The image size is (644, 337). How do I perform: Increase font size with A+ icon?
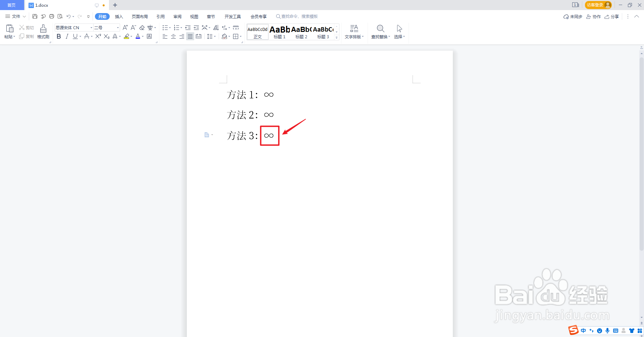(x=125, y=28)
